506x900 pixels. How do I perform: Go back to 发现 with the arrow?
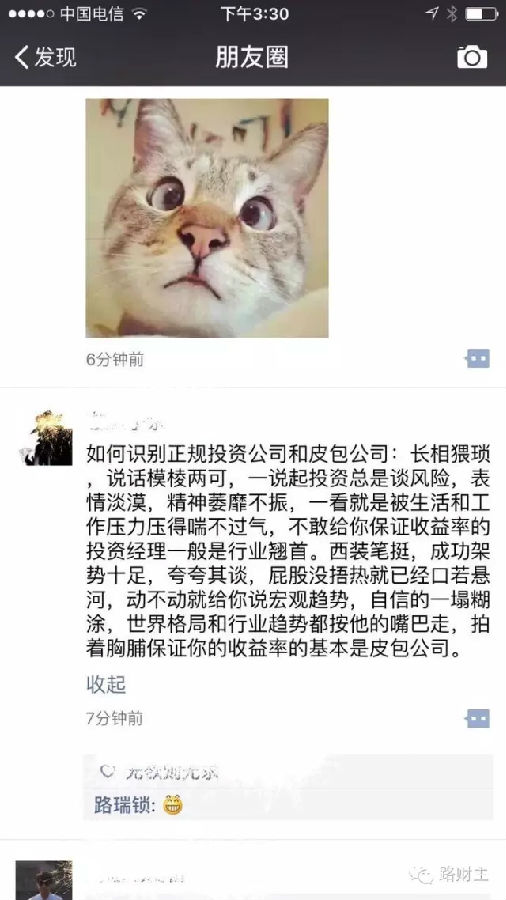point(22,57)
